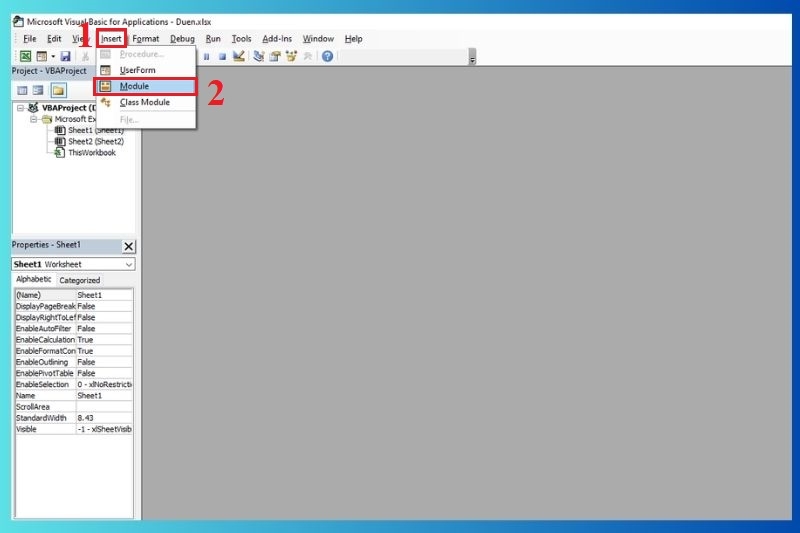Click the Toolbox icon in toolbar
This screenshot has height=533, width=800.
coord(308,56)
